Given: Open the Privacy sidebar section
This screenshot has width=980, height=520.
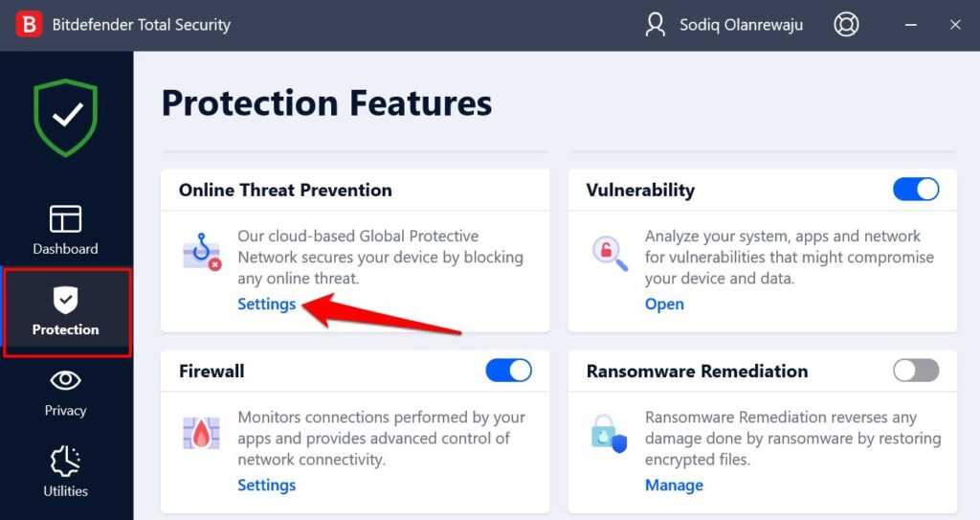Looking at the screenshot, I should pos(65,393).
